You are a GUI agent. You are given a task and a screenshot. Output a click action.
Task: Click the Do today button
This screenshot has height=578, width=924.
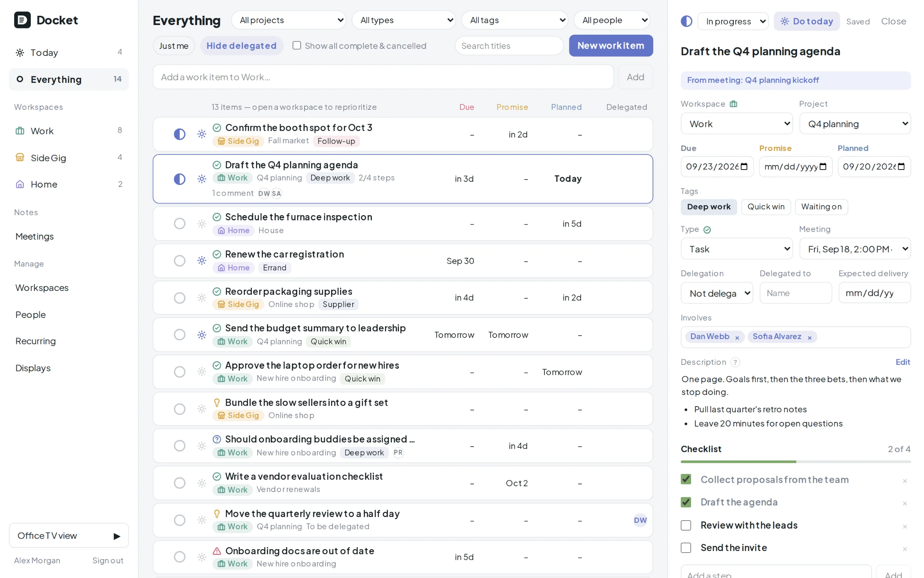click(x=807, y=21)
